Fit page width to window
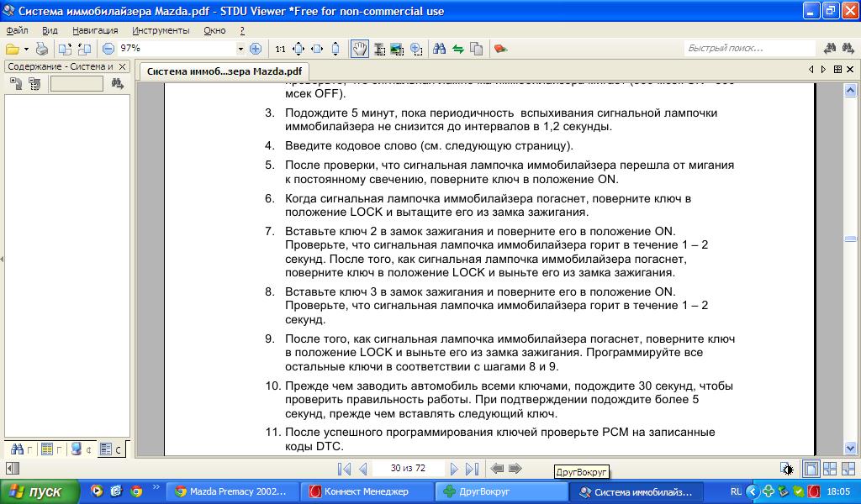The height and width of the screenshot is (504, 861). (x=317, y=50)
